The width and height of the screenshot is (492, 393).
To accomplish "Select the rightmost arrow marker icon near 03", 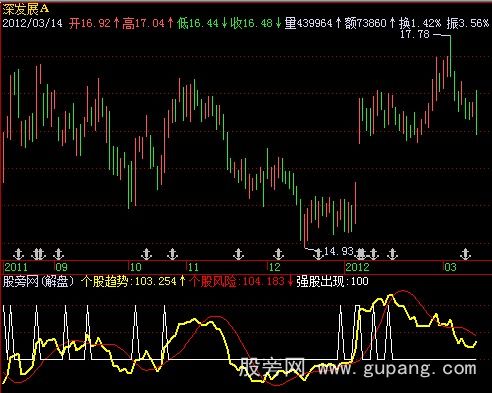I will [x=465, y=254].
